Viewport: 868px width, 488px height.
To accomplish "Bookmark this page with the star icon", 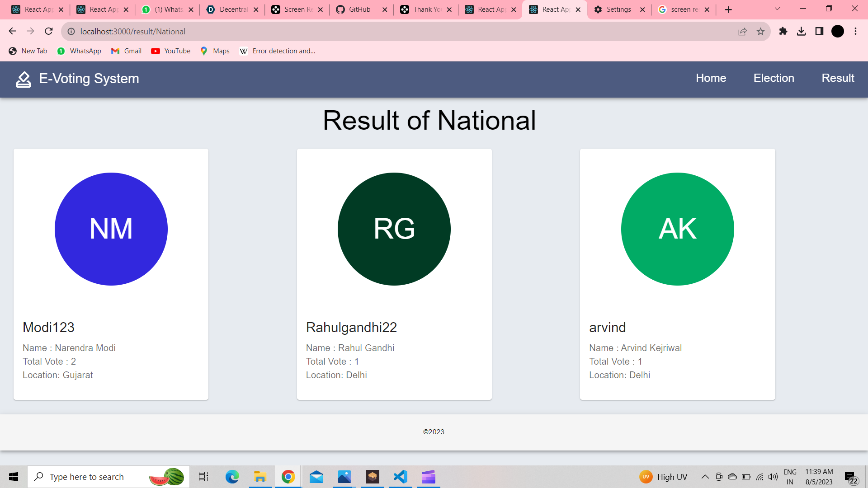I will [x=760, y=31].
